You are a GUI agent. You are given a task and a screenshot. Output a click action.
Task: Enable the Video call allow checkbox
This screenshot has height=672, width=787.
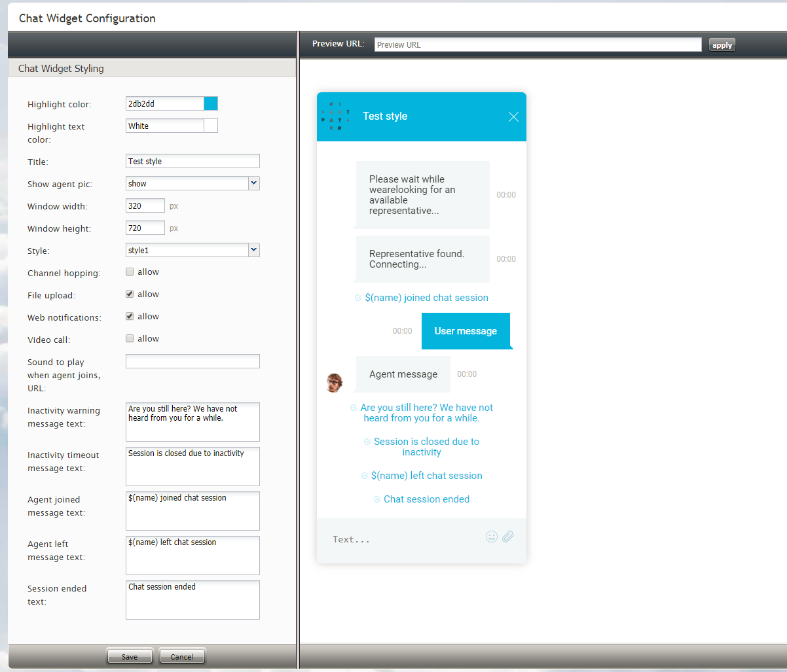coord(130,338)
